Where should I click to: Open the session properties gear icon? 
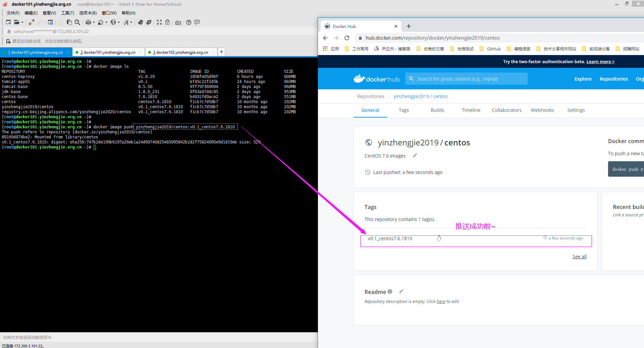(50, 22)
